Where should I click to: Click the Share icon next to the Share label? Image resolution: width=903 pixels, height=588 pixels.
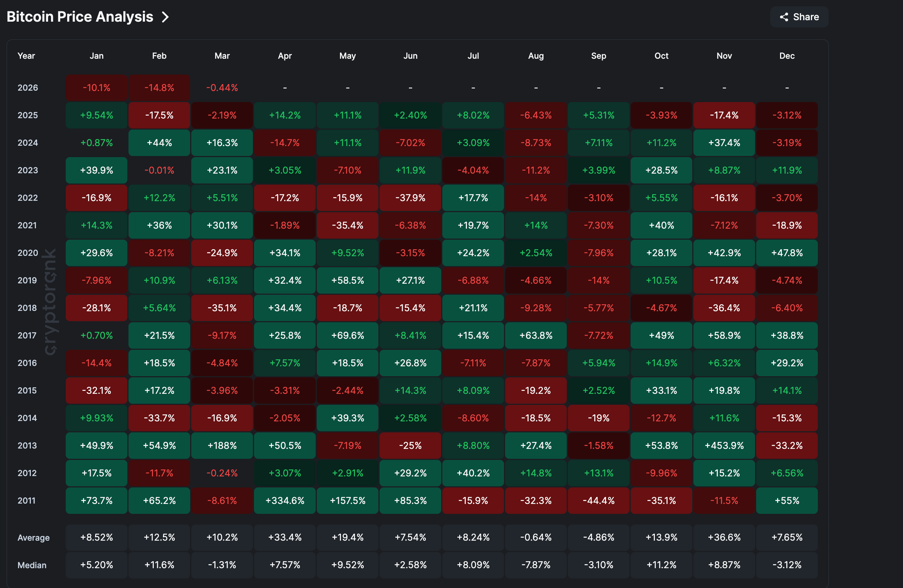pyautogui.click(x=784, y=17)
